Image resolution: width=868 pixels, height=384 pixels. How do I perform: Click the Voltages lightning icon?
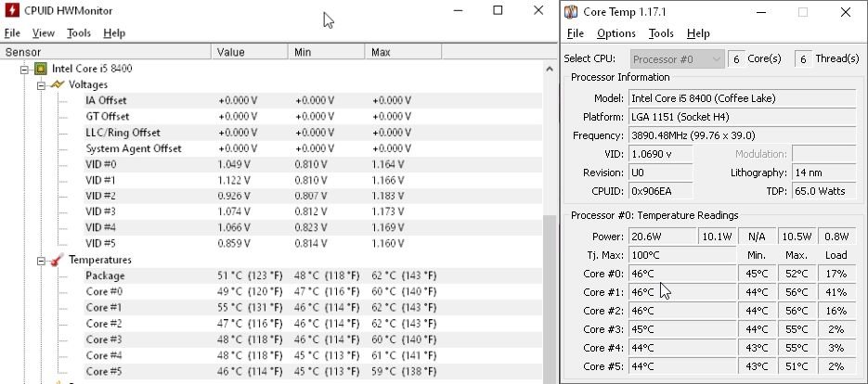(x=57, y=84)
